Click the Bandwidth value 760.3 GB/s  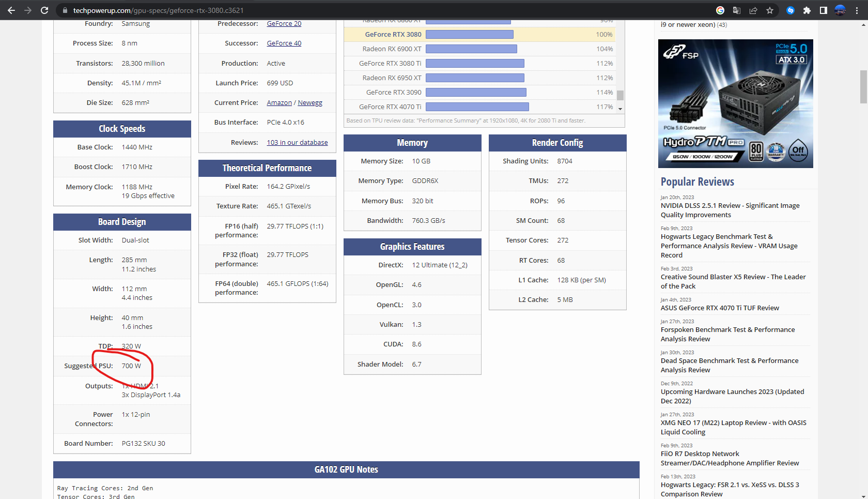click(x=428, y=221)
